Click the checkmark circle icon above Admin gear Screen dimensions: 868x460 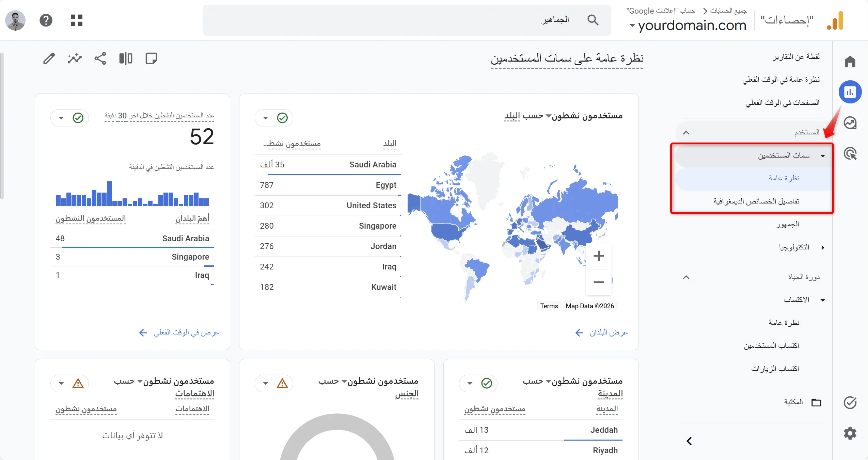coord(850,402)
